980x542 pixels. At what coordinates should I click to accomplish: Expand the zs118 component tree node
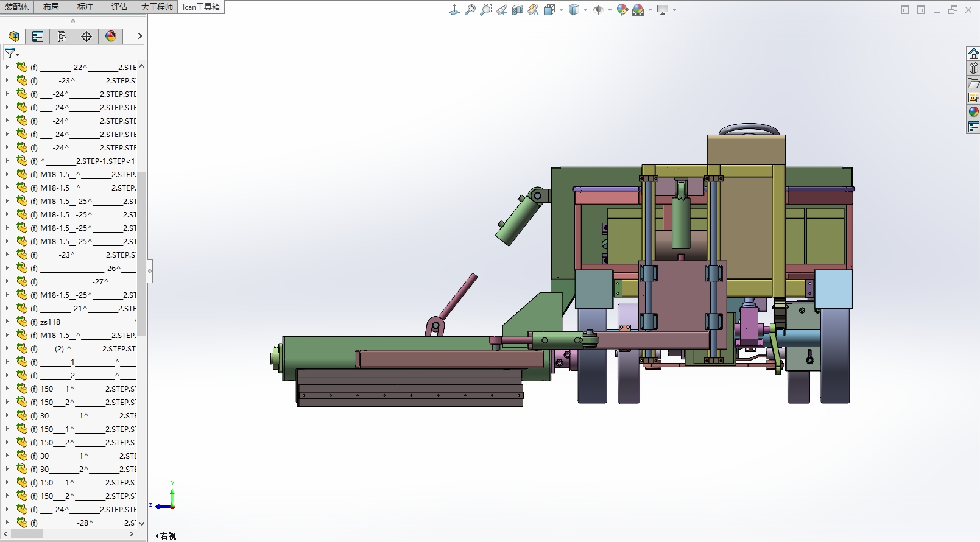pyautogui.click(x=7, y=322)
